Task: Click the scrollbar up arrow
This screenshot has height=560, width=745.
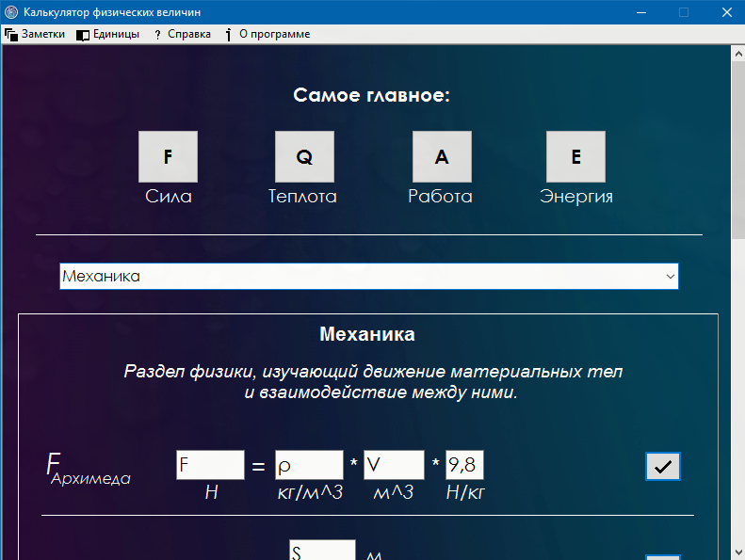Action: tap(738, 54)
